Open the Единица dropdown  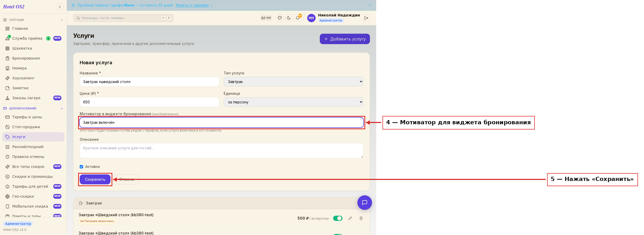click(293, 102)
